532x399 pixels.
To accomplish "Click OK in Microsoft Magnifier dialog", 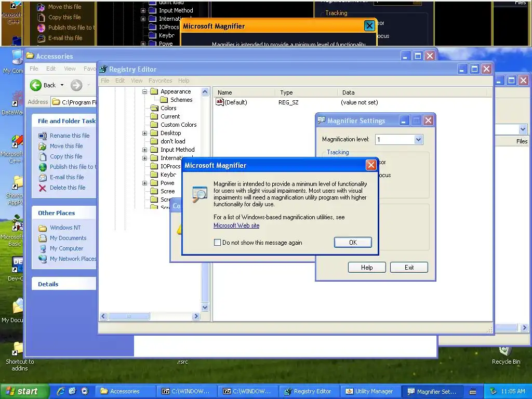I will tap(353, 242).
